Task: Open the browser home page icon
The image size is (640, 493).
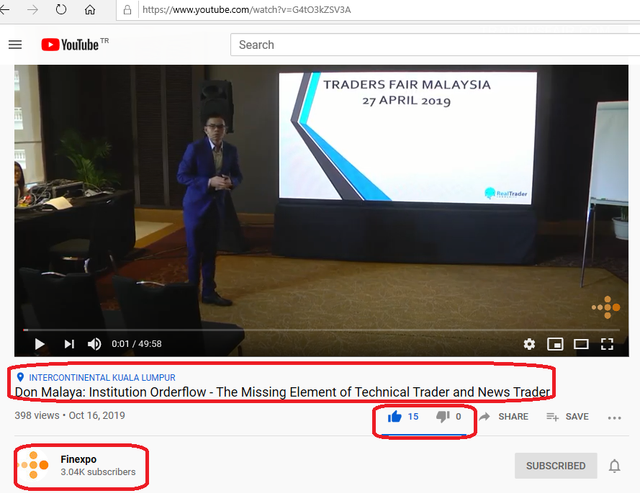Action: [90, 9]
